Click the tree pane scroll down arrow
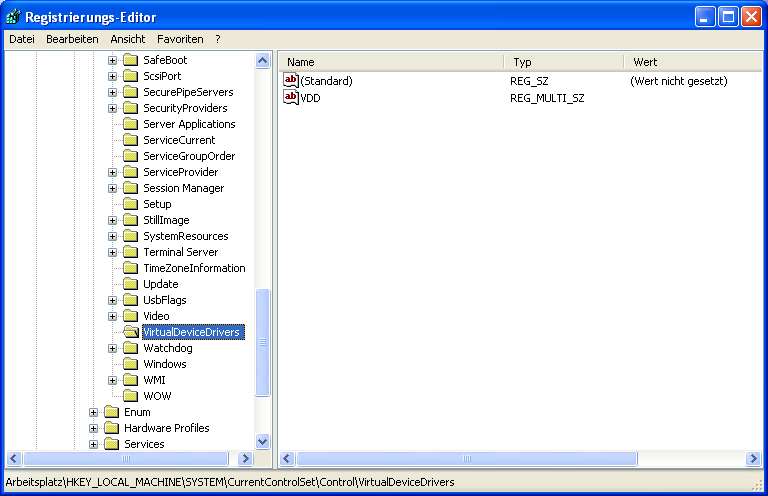768x496 pixels. 263,442
